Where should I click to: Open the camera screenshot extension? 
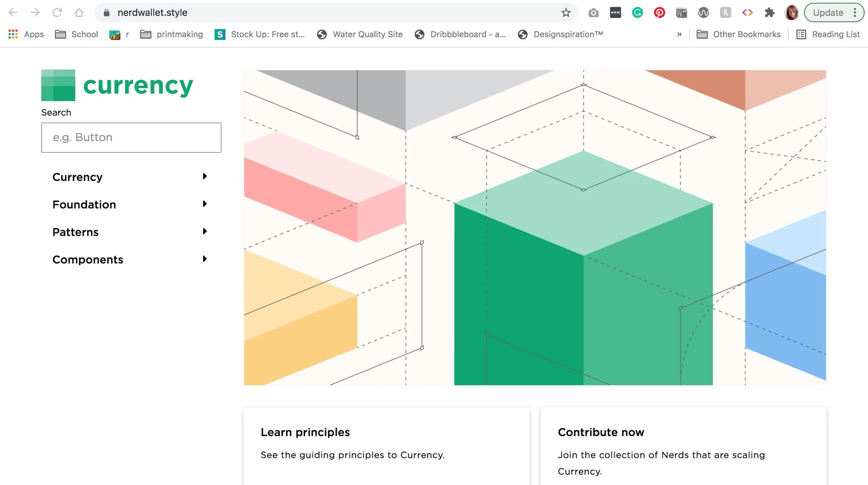coord(593,13)
